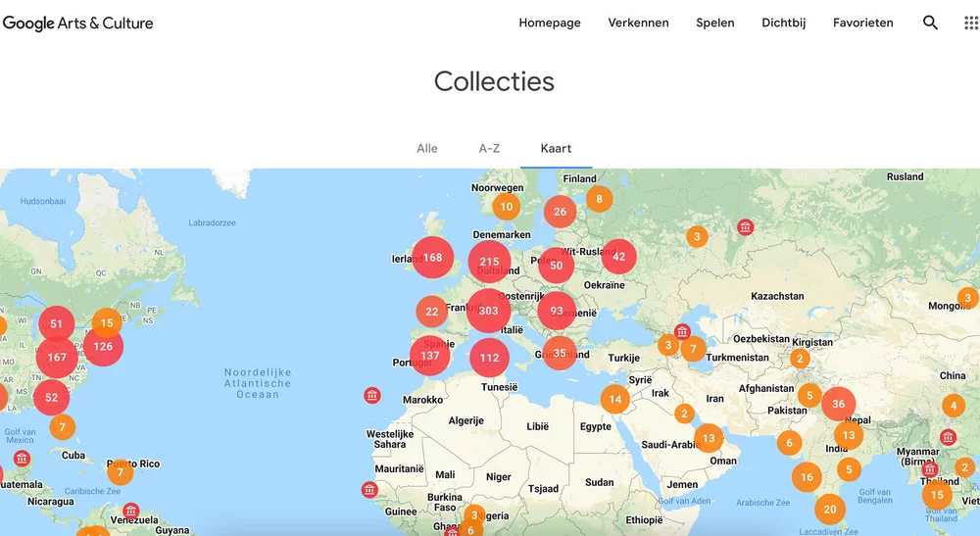The width and height of the screenshot is (980, 536).
Task: Click the Dichtbij navigation link
Action: pos(783,23)
